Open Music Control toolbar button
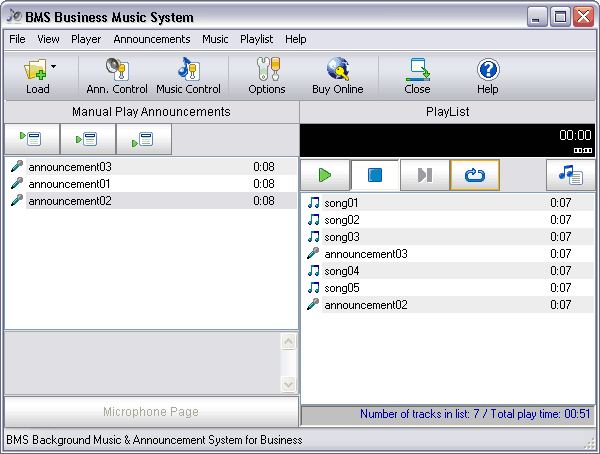Viewport: 600px width, 454px height. pyautogui.click(x=188, y=75)
